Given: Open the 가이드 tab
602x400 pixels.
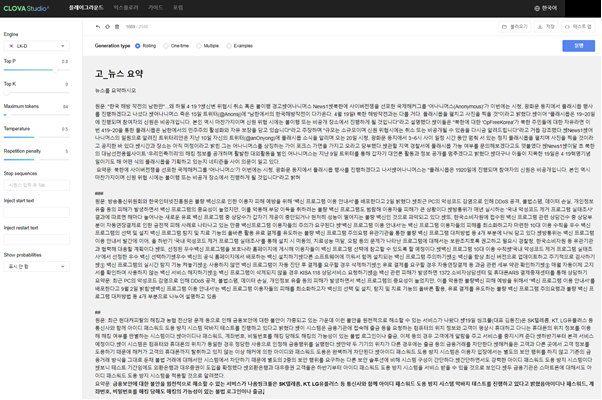Looking at the screenshot, I should click(x=155, y=8).
